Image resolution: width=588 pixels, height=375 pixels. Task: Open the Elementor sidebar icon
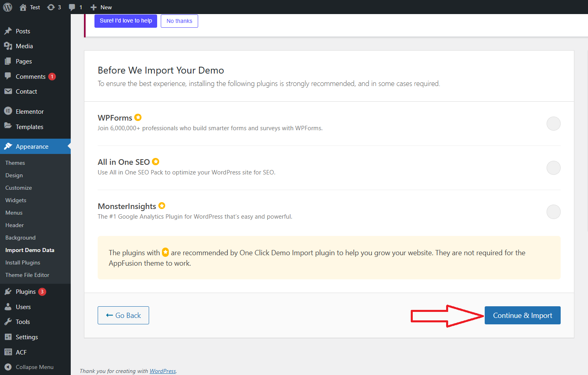point(8,111)
